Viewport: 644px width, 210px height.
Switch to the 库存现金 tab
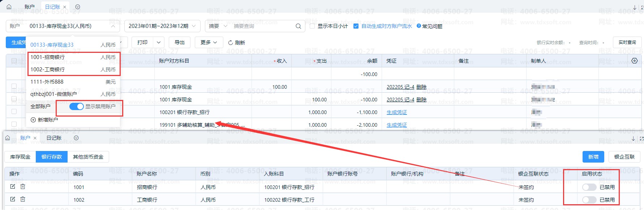20,157
